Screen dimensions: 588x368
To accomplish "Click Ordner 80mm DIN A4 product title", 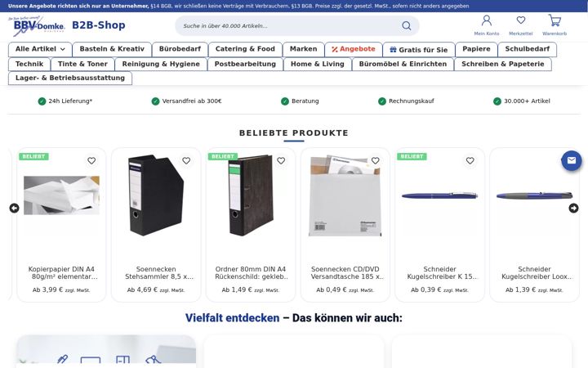I will pos(251,273).
